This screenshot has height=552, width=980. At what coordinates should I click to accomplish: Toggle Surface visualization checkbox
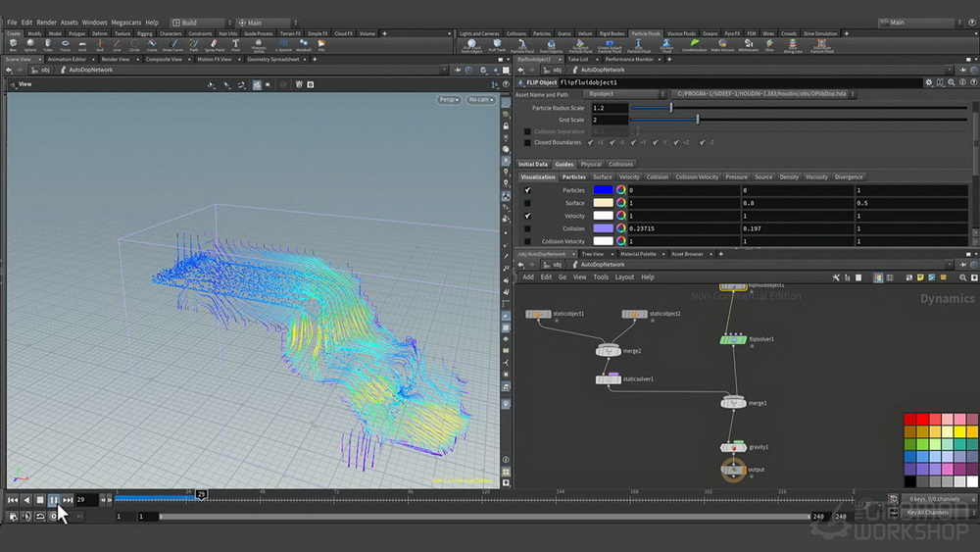[527, 203]
